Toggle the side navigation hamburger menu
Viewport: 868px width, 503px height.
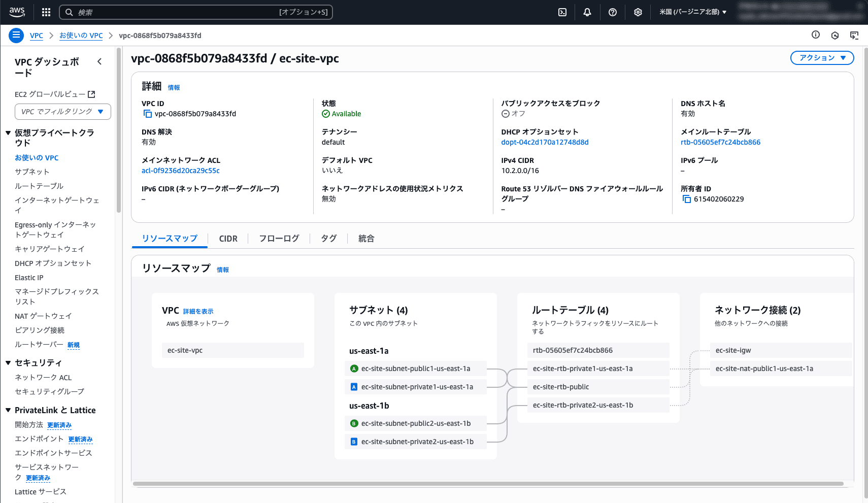tap(16, 35)
